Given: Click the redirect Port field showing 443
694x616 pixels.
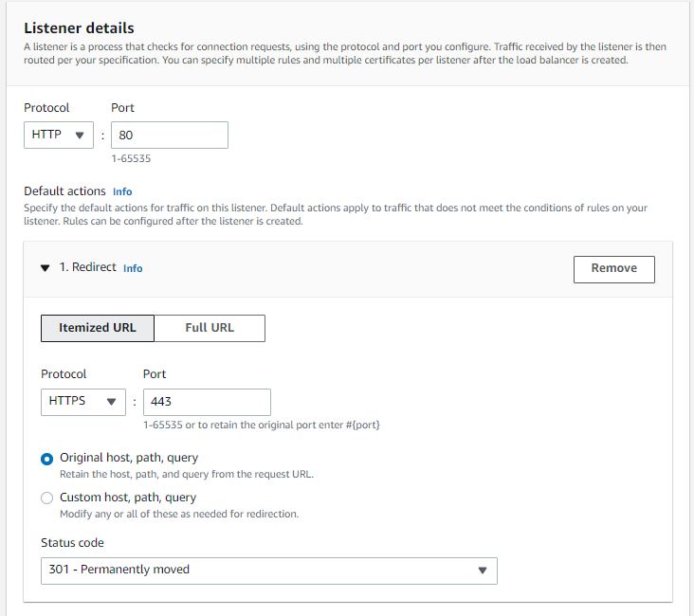Looking at the screenshot, I should 207,402.
